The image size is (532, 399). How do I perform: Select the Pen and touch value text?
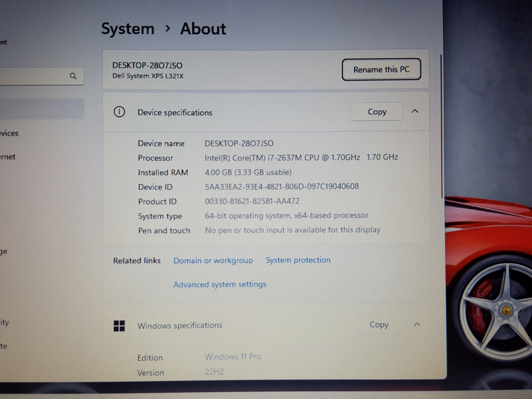[293, 230]
